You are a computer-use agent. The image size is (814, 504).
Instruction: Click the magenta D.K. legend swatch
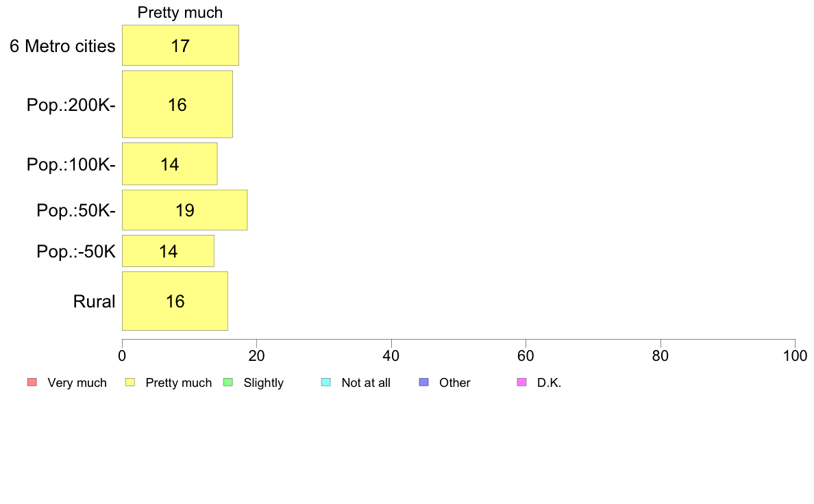click(x=521, y=383)
